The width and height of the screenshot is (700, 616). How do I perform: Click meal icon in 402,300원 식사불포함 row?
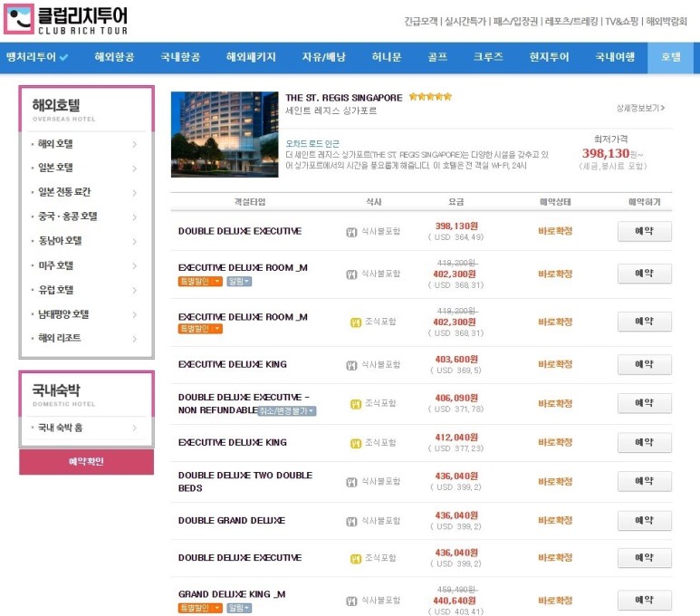351,274
